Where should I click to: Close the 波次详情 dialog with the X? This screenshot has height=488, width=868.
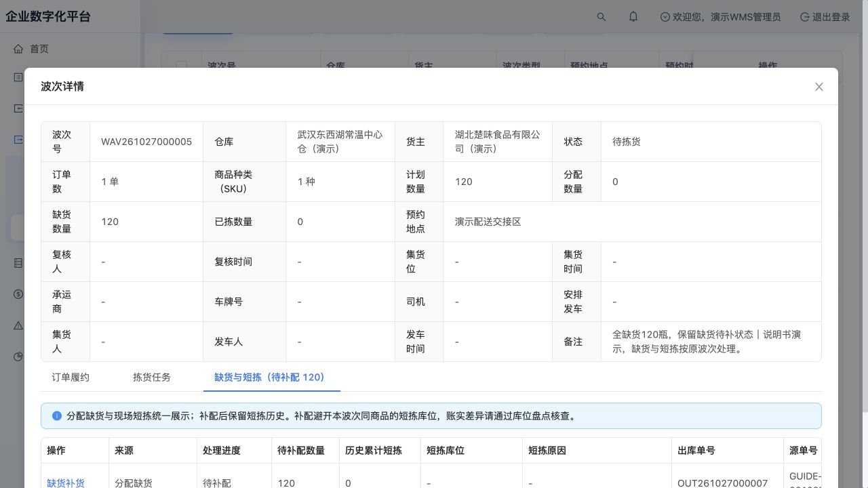pyautogui.click(x=819, y=87)
